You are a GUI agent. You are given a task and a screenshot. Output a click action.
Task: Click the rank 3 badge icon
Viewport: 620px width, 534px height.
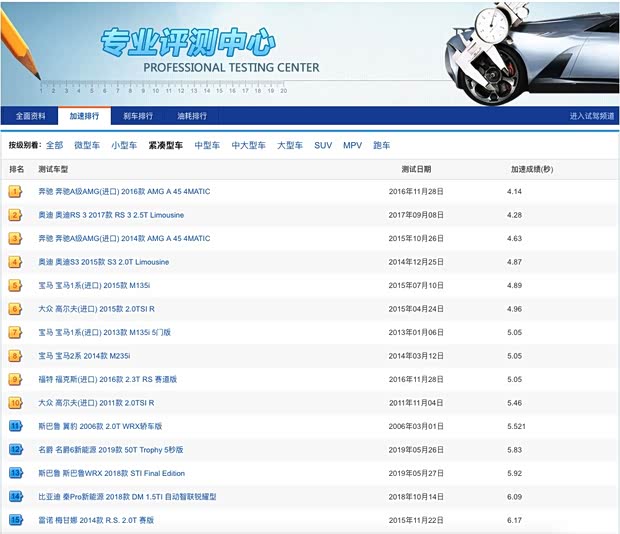15,239
